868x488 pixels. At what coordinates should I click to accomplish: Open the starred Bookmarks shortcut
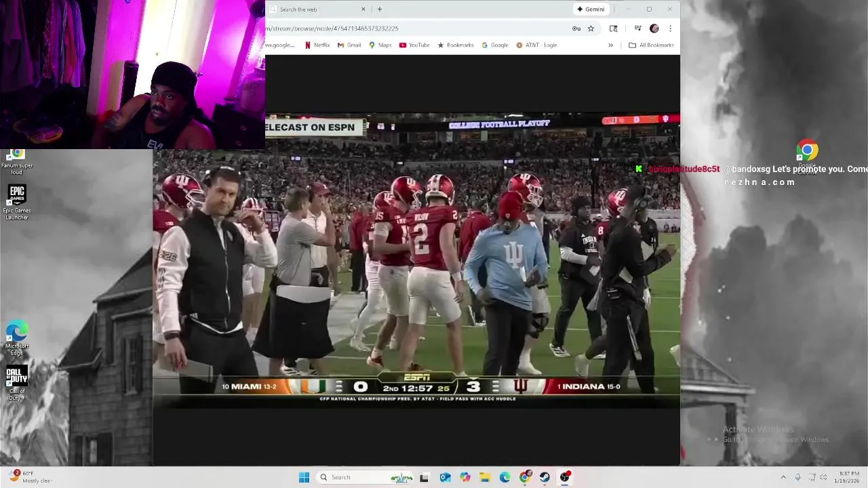click(456, 45)
